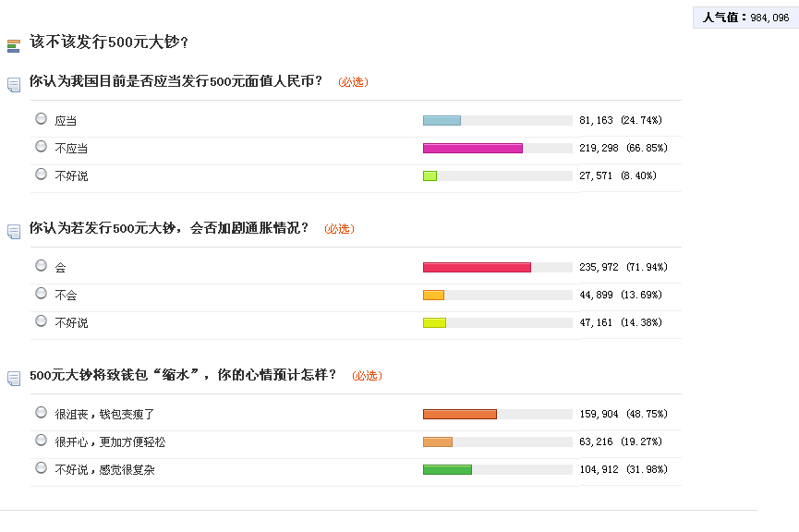Screen dimensions: 799x532
Task: Click the document icon beside wallet question
Action: click(14, 378)
